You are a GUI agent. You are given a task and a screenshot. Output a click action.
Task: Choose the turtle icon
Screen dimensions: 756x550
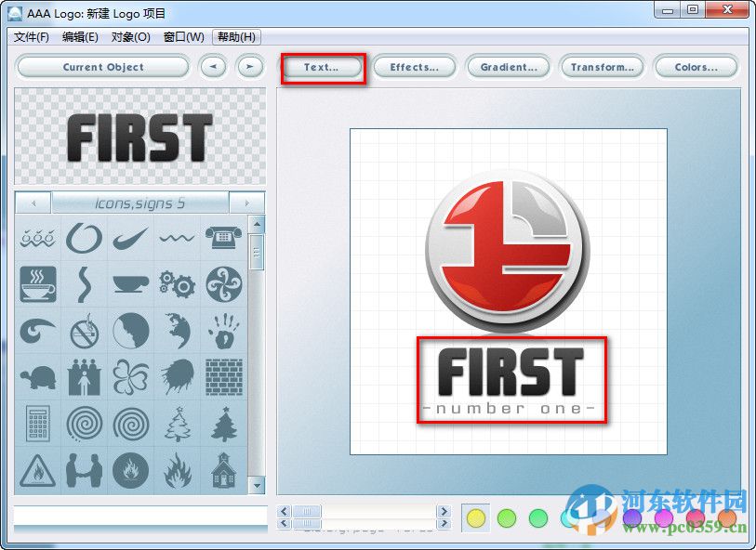click(37, 377)
